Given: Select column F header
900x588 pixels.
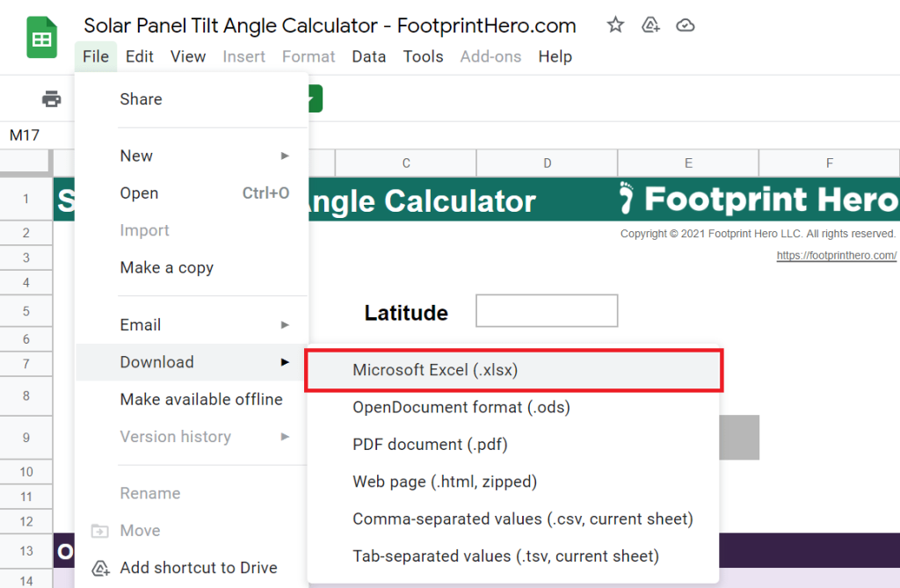Looking at the screenshot, I should [x=829, y=163].
